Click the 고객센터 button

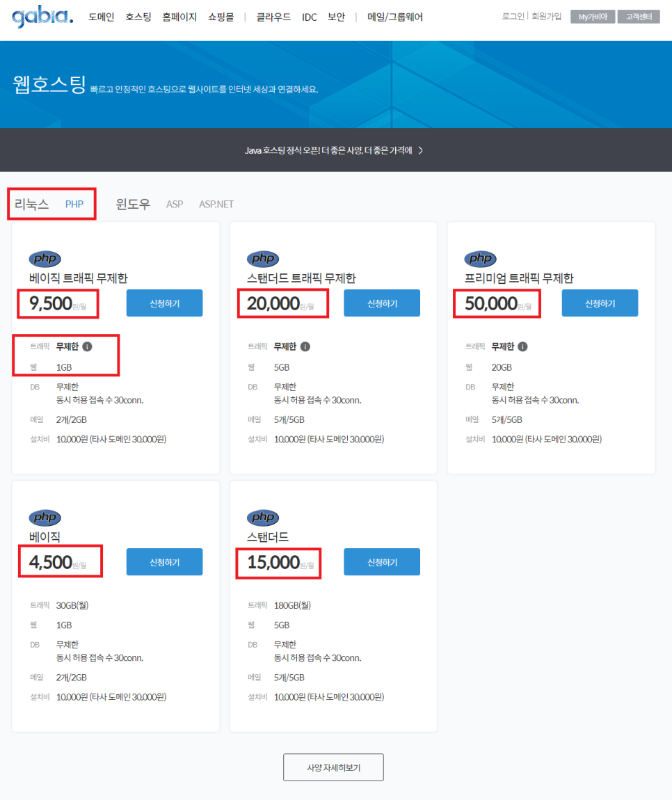click(639, 17)
